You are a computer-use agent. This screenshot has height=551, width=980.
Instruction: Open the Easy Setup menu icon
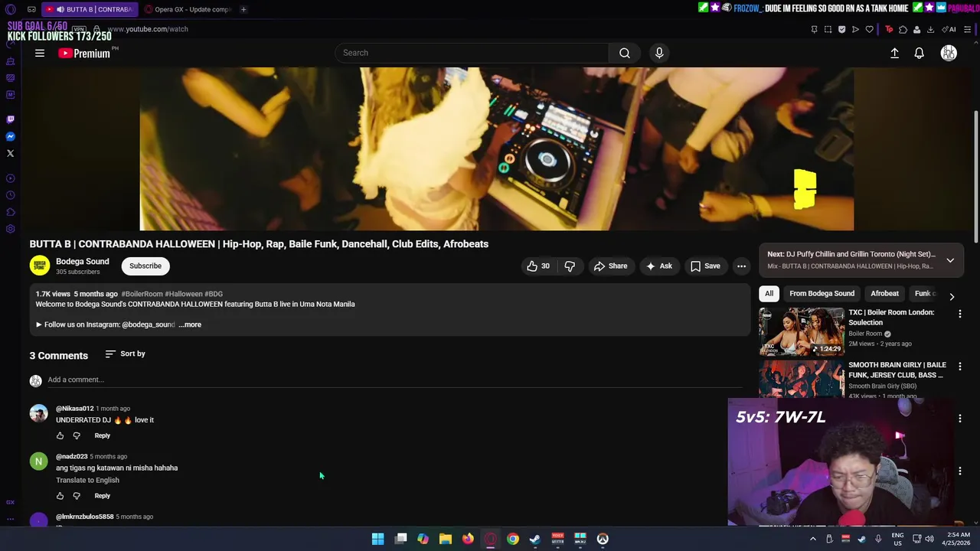click(967, 29)
